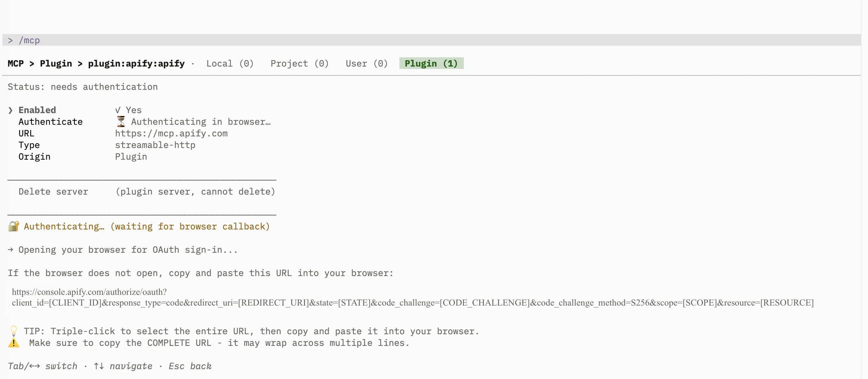Click the streamable-http value
The width and height of the screenshot is (868, 379).
click(155, 145)
